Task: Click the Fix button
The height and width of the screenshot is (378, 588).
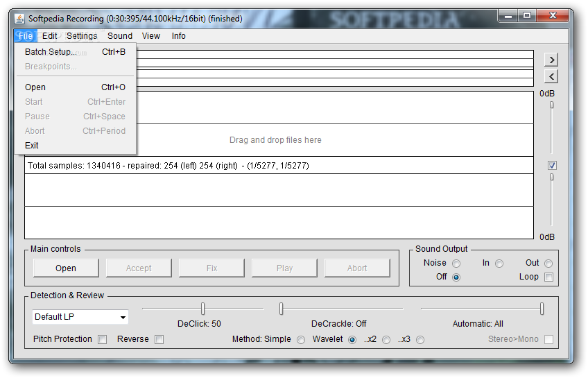Action: (211, 268)
